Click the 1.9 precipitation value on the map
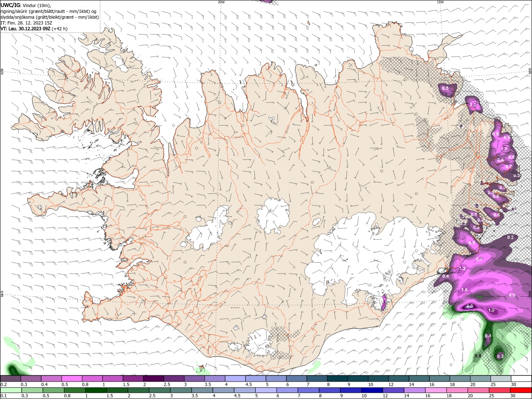The image size is (532, 399). click(491, 310)
